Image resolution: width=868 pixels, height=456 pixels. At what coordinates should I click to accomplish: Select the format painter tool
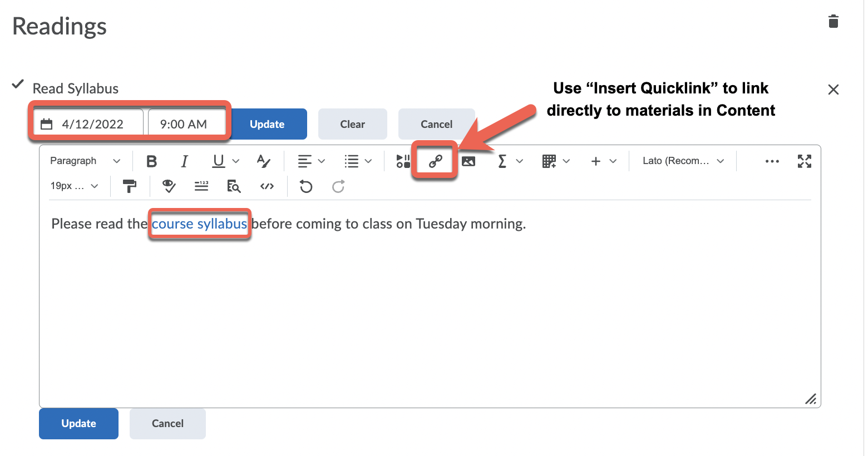point(130,186)
